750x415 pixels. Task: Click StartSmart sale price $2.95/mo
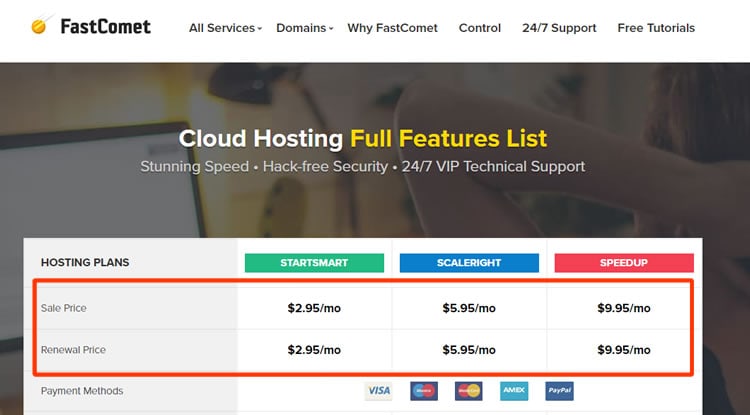pos(314,308)
